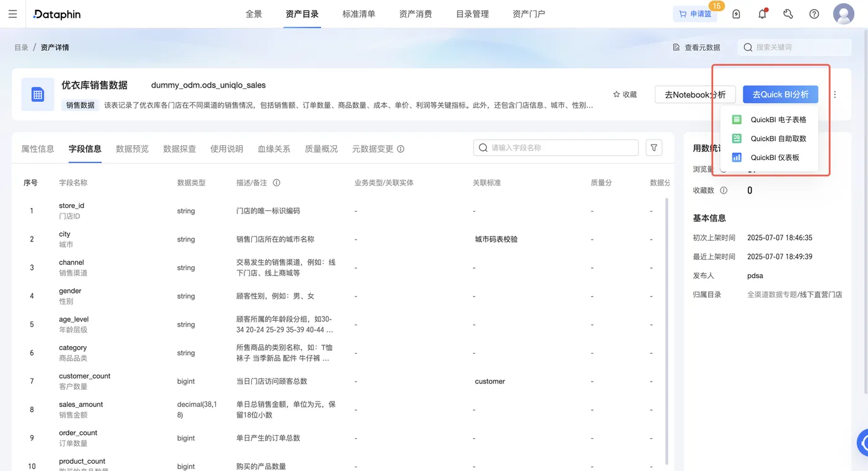Go back via 目录 breadcrumb
The image size is (868, 471).
pos(21,47)
